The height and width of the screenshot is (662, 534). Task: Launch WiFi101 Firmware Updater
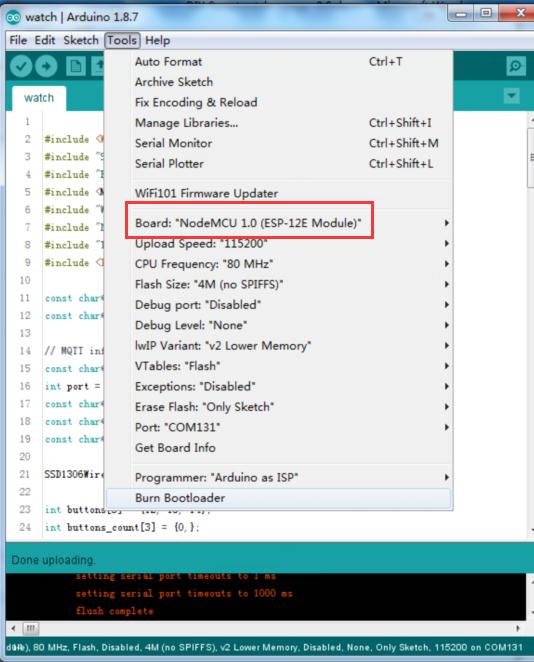click(279, 193)
